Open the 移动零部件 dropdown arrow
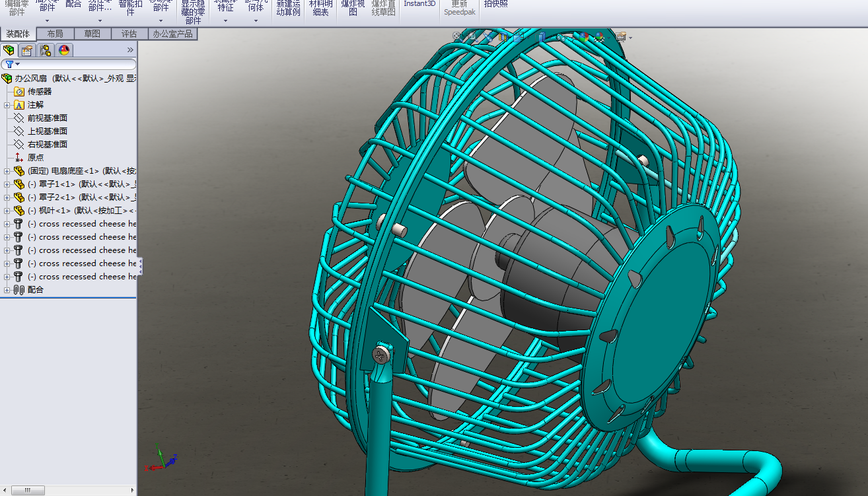This screenshot has width=868, height=496. pyautogui.click(x=161, y=20)
